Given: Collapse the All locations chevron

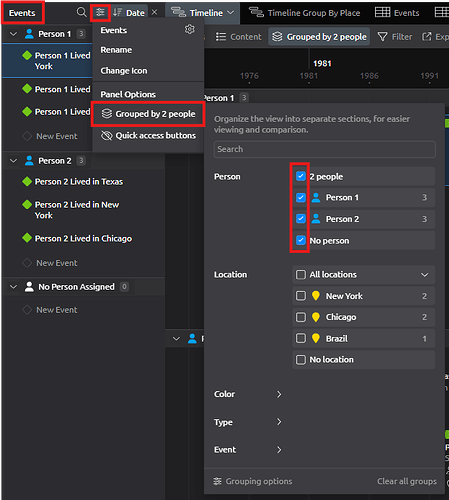Looking at the screenshot, I should tap(424, 275).
